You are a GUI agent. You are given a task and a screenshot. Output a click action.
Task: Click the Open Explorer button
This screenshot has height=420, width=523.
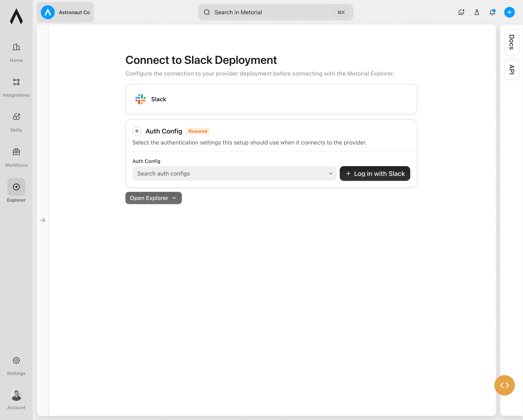tap(154, 198)
